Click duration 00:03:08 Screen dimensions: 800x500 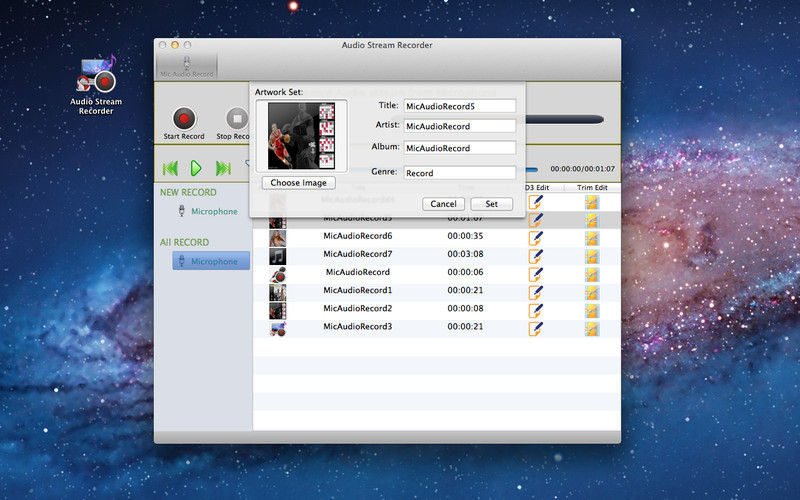[x=465, y=254]
